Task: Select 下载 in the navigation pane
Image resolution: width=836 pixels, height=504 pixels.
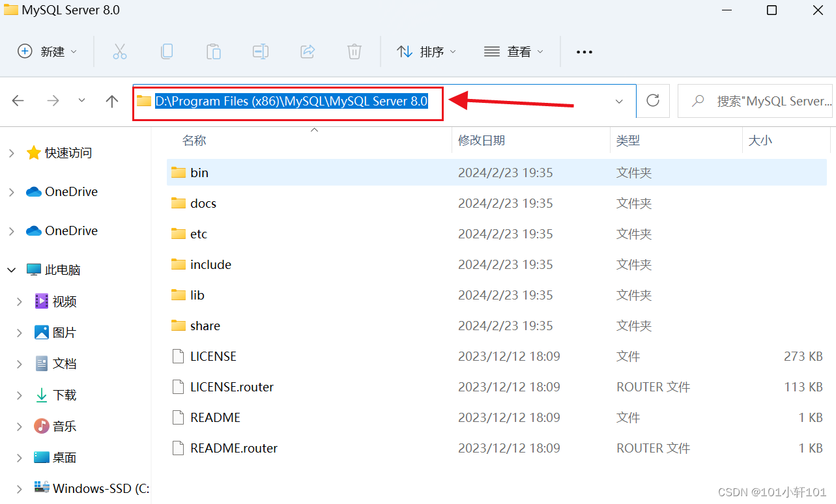Action: point(65,395)
